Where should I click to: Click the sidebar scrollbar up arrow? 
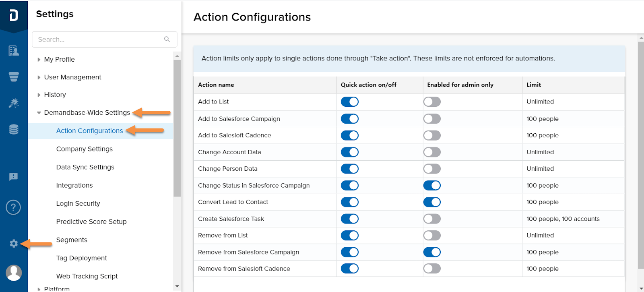pyautogui.click(x=177, y=56)
